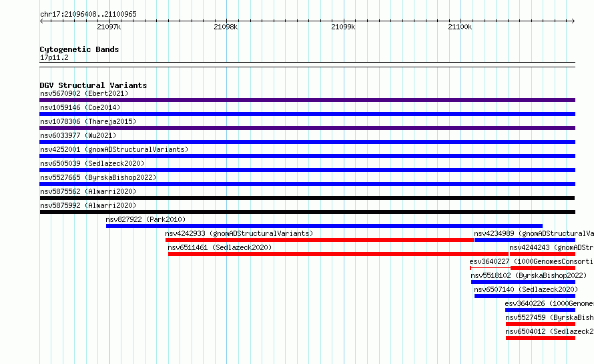594x364 pixels.
Task: Click the 21098k ruler tick label
Action: [226, 27]
